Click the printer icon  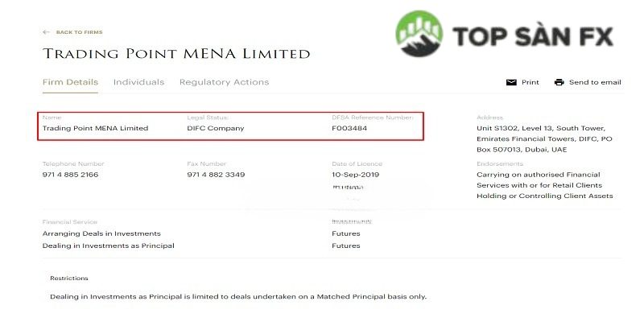pos(559,82)
